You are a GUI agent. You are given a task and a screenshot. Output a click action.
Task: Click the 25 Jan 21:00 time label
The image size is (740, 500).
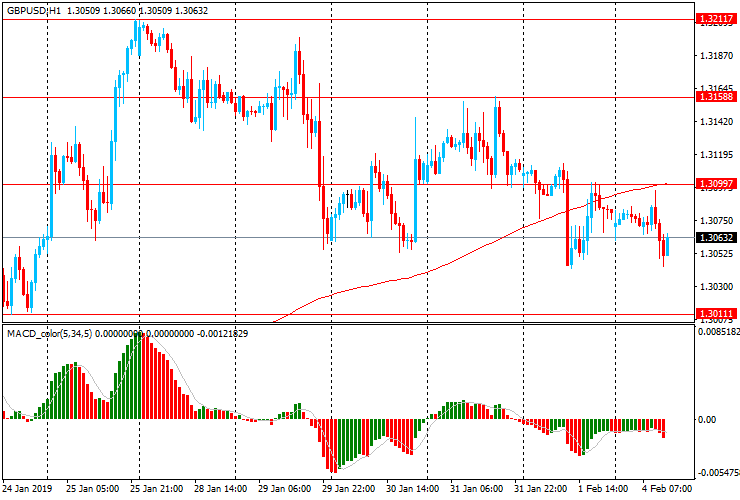(x=157, y=488)
